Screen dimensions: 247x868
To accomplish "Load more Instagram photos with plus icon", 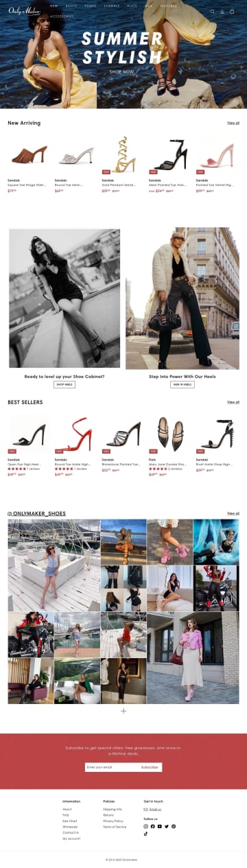I will 123,711.
